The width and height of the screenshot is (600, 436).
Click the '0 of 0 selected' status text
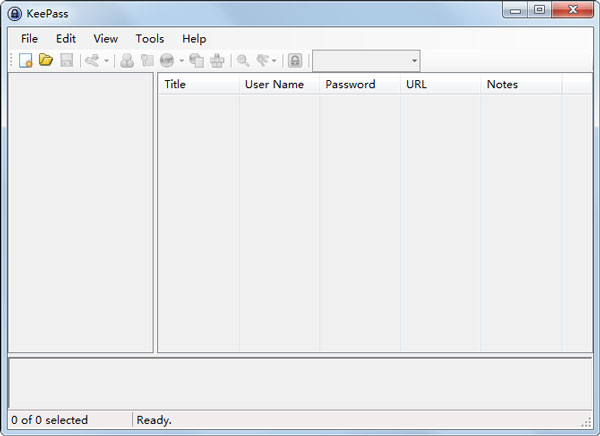click(49, 420)
